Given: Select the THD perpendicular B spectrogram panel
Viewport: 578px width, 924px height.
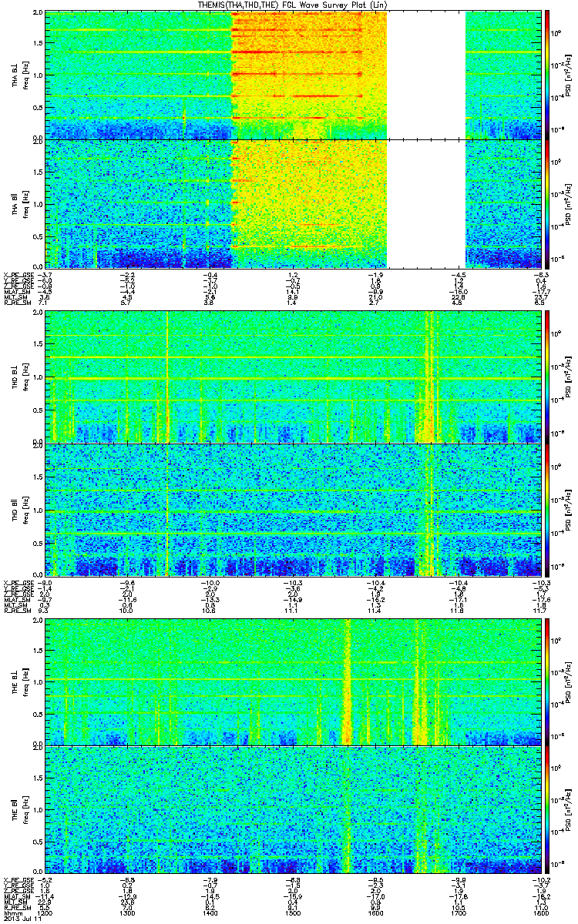Looking at the screenshot, I should 293,377.
